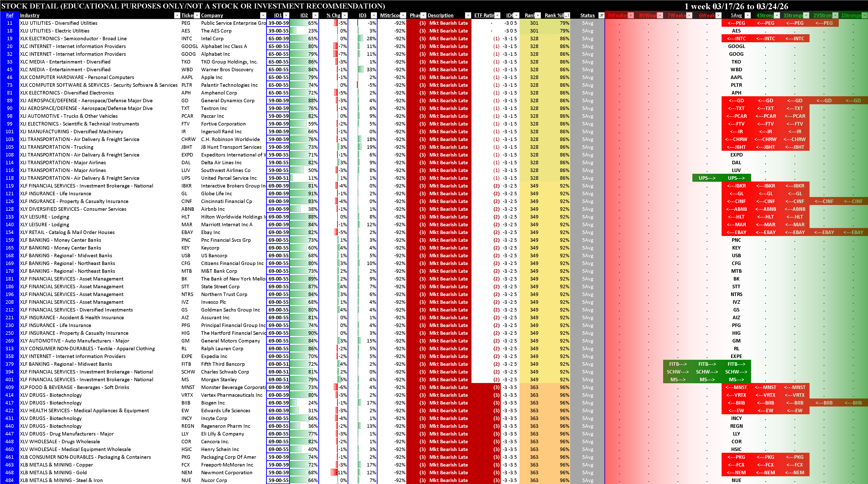Click the ID2 data bar for Globe Life
The width and height of the screenshot is (868, 484).
(303, 193)
